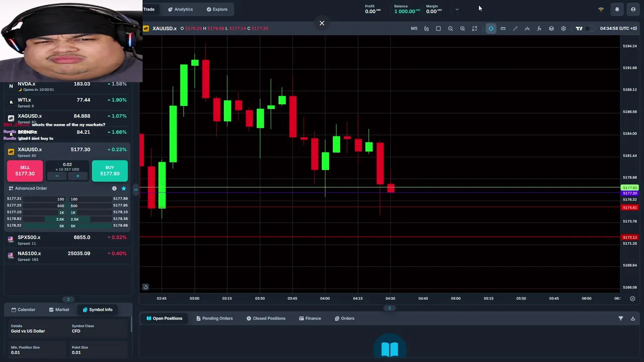This screenshot has width=644, height=362.
Task: Open the Orders tab
Action: 345,318
